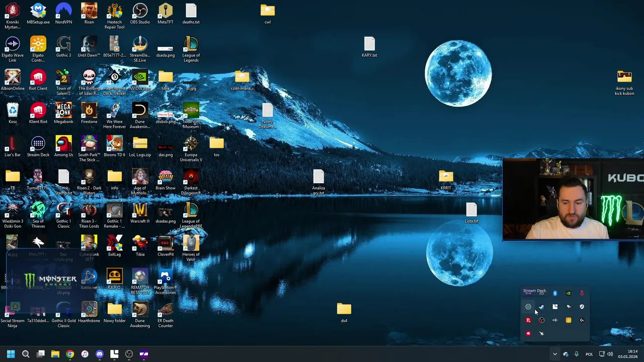This screenshot has width=644, height=362.
Task: Select the CloverPit desktop shortcut
Action: [x=165, y=246]
